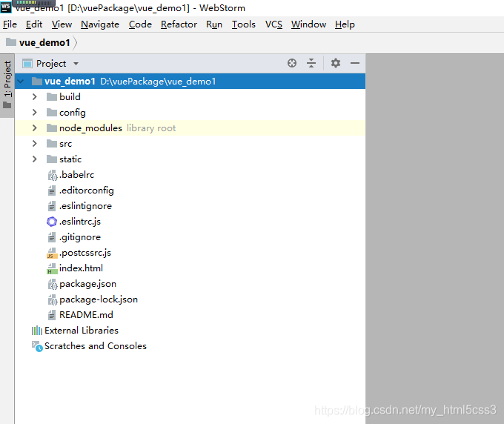
Task: Click the README.md file icon
Action: coord(51,315)
